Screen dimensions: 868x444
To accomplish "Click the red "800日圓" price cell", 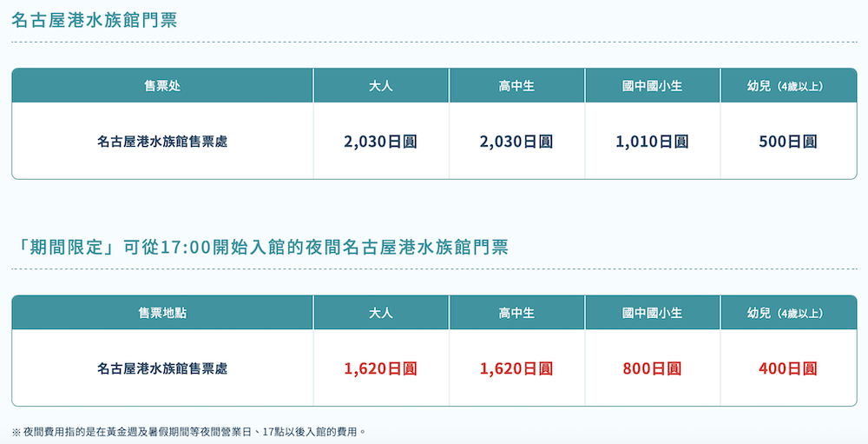I will click(652, 368).
